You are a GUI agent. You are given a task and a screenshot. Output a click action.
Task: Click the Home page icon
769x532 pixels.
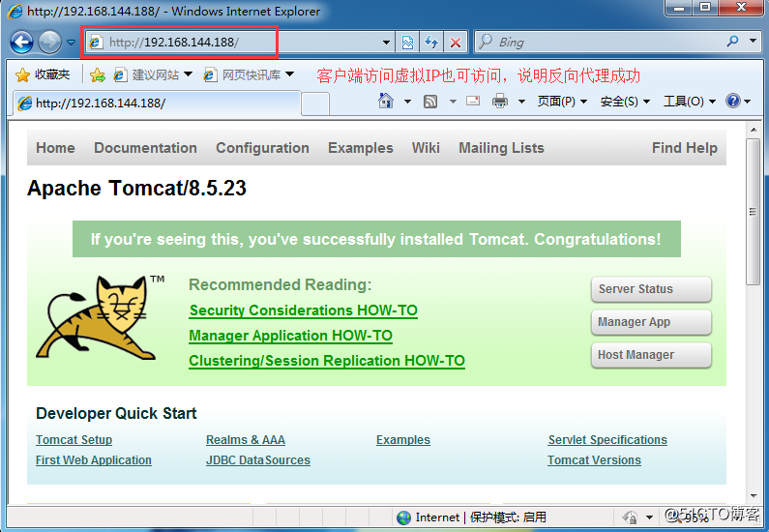click(x=386, y=101)
